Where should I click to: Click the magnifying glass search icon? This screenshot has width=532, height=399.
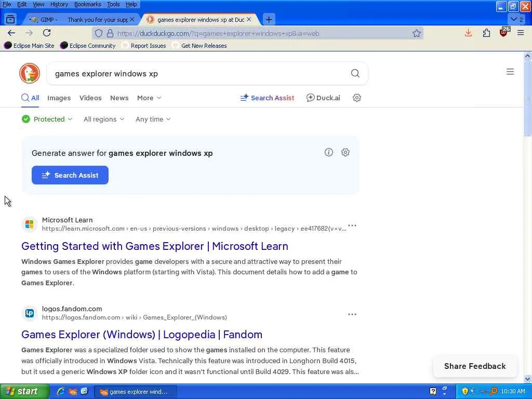[355, 73]
